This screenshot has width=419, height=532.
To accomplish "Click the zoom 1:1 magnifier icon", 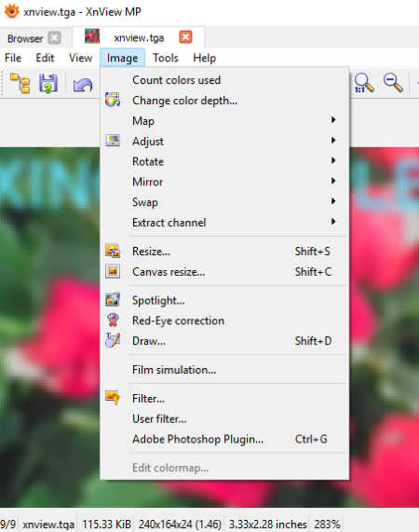I will point(363,83).
